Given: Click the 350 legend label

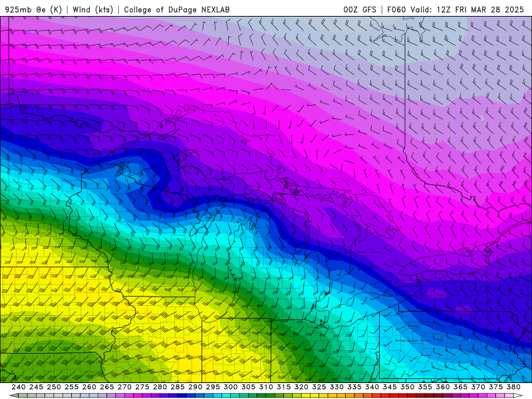Looking at the screenshot, I should pyautogui.click(x=407, y=387).
